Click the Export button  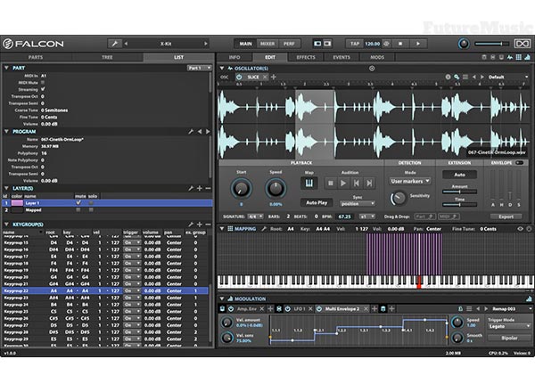pos(506,216)
